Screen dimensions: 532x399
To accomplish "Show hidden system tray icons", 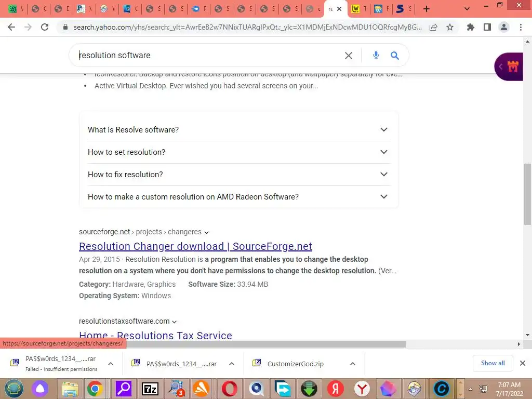I will click(x=470, y=389).
